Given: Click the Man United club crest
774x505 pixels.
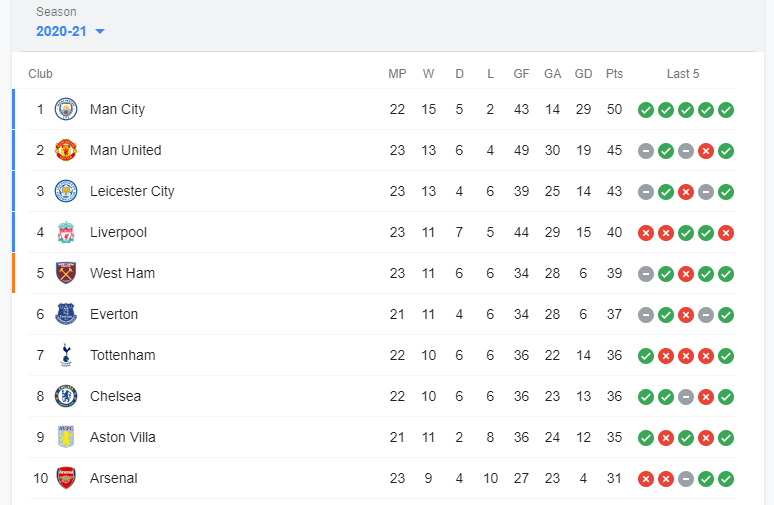Looking at the screenshot, I should (x=66, y=150).
